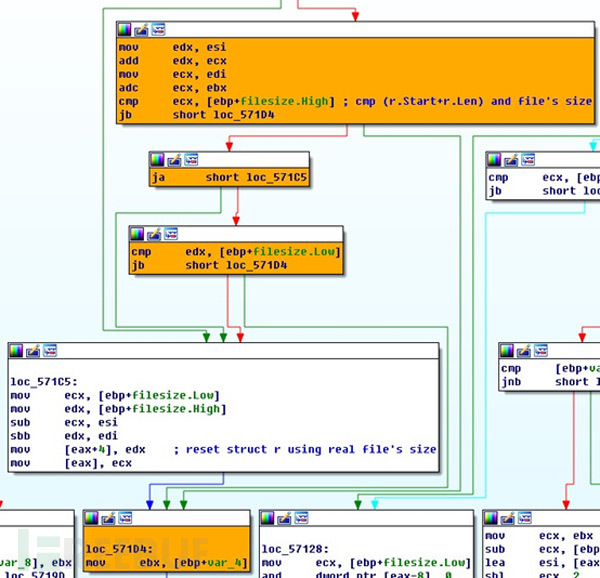Select the 'mov ecx, edi' instruction line
This screenshot has height=578, width=600.
173,74
